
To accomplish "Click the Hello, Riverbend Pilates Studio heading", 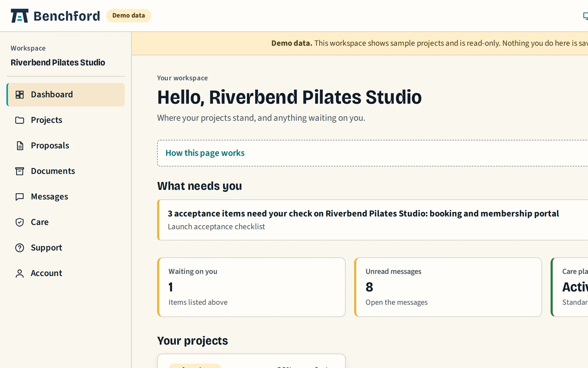I will coord(289,97).
